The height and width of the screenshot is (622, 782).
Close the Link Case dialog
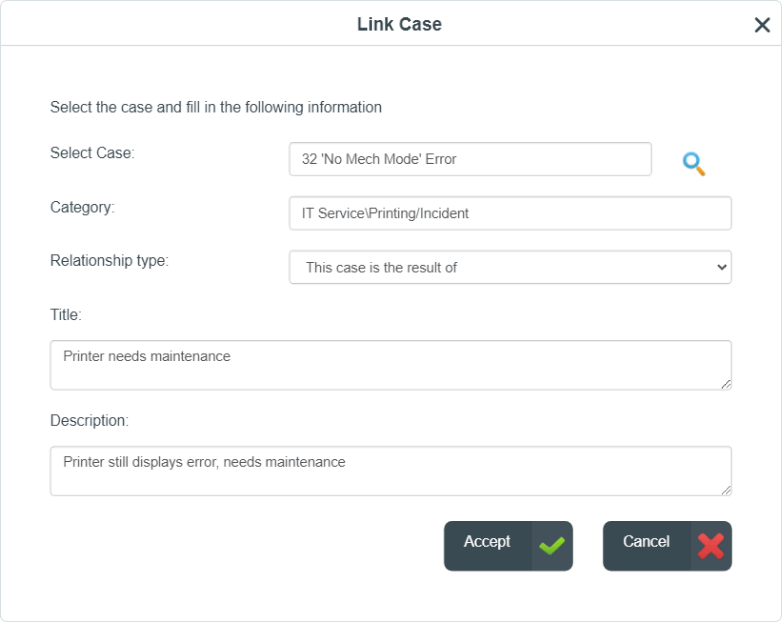[x=762, y=24]
